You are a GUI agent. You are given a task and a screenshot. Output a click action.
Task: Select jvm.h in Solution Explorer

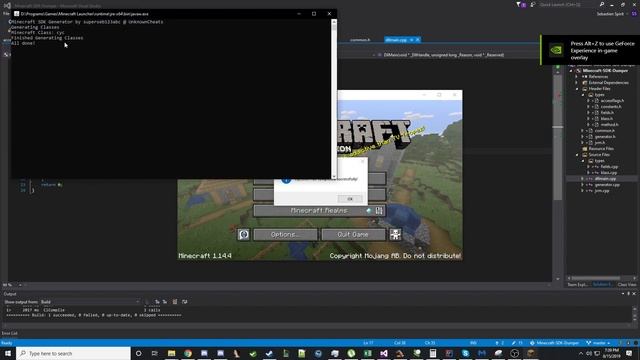point(600,142)
